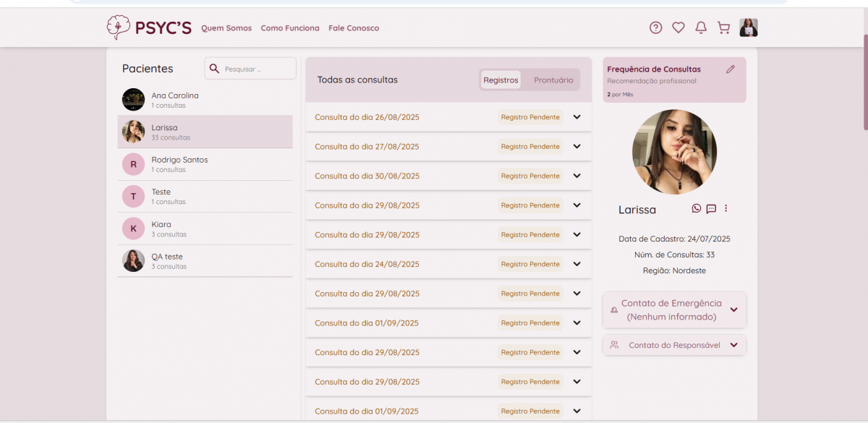Screen dimensions: 868x423
Task: Expand Consulta do dia 30/08/2025
Action: click(x=576, y=176)
